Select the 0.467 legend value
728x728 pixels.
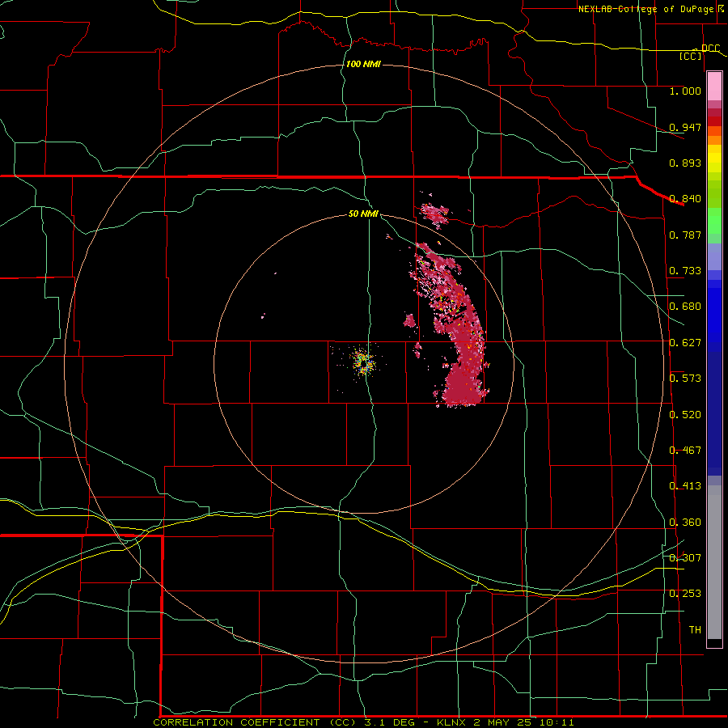685,451
